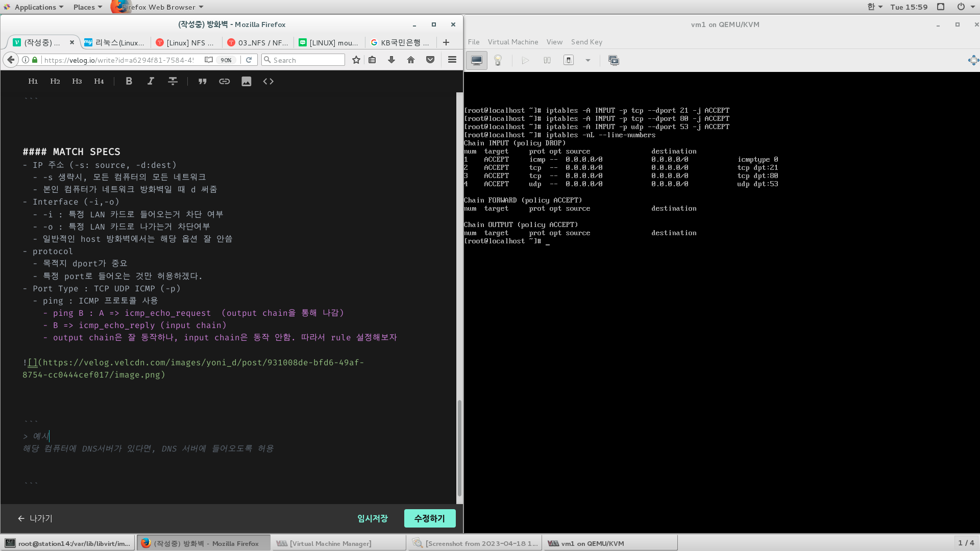Expand VM shutdown options dropdown arrow
Screen dimensions: 980x551
(x=587, y=60)
